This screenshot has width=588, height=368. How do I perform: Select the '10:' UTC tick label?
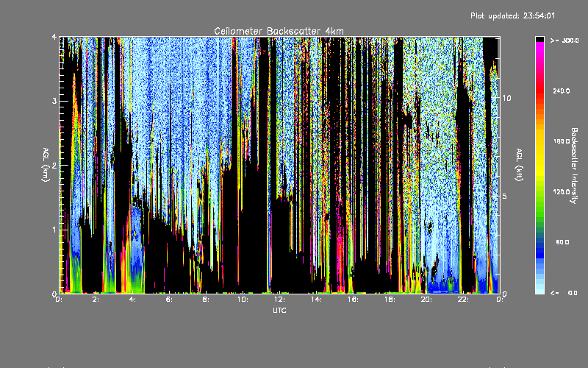coord(243,300)
